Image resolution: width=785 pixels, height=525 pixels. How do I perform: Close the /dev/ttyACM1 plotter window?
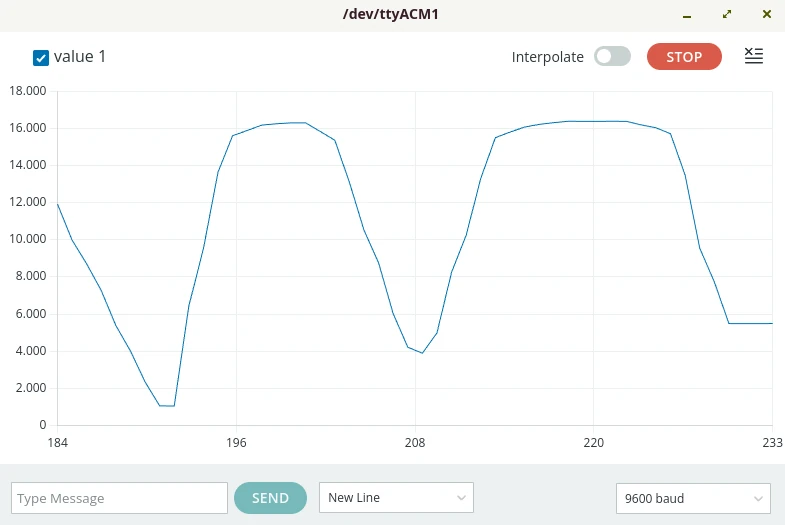coord(766,15)
